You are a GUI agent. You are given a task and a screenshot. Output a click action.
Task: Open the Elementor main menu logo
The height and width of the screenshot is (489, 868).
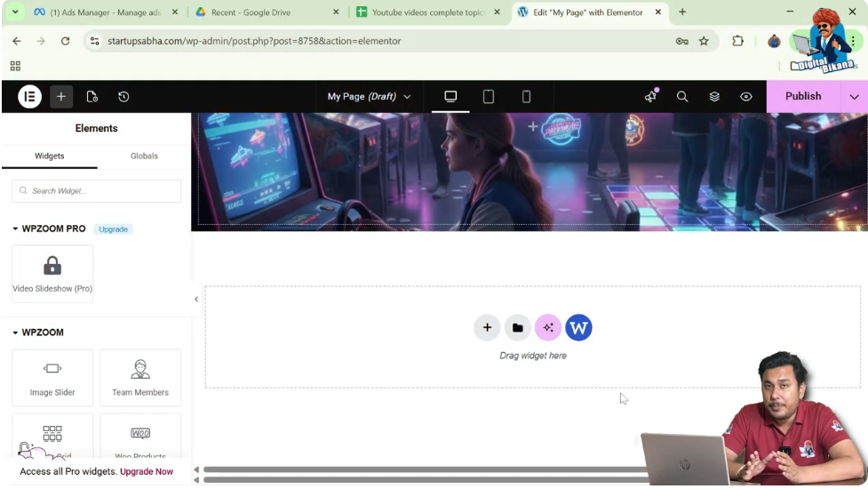point(29,96)
